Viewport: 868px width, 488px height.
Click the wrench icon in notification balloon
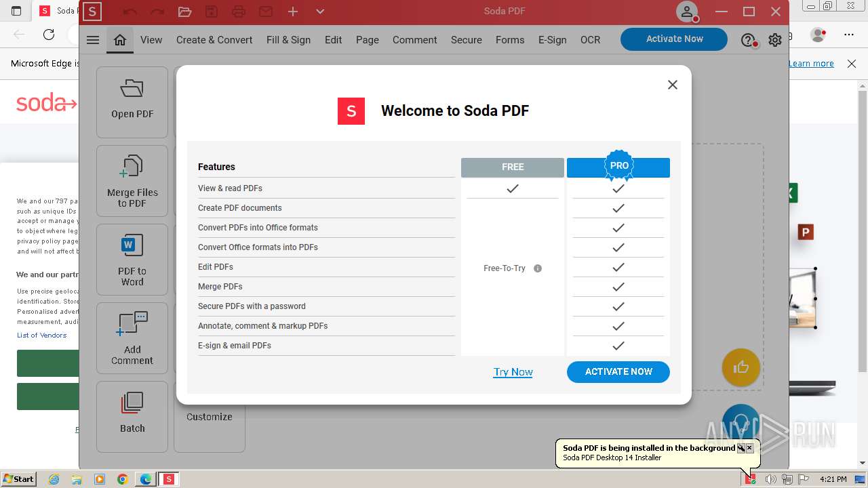point(741,448)
